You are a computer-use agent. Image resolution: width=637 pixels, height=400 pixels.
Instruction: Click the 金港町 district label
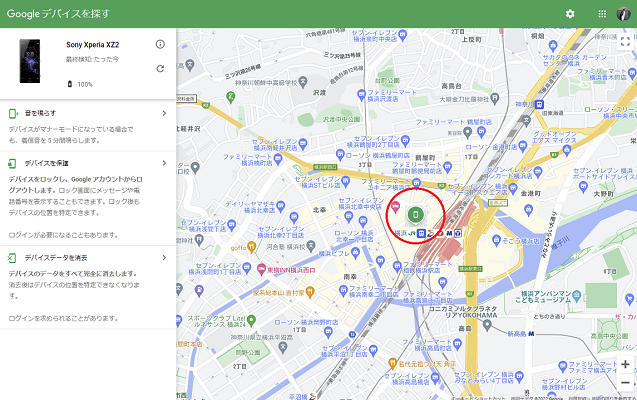[x=531, y=193]
